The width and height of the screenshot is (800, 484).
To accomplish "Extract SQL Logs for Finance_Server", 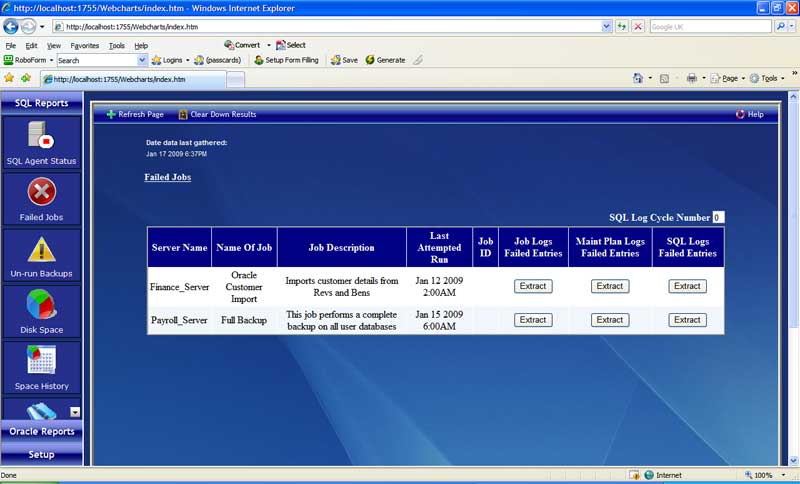I will pyautogui.click(x=687, y=286).
